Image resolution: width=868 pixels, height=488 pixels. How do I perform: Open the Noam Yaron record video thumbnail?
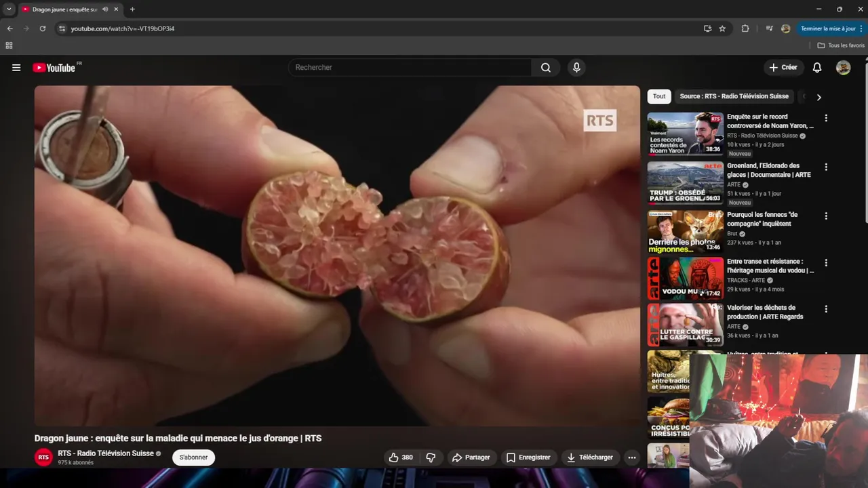coord(686,134)
